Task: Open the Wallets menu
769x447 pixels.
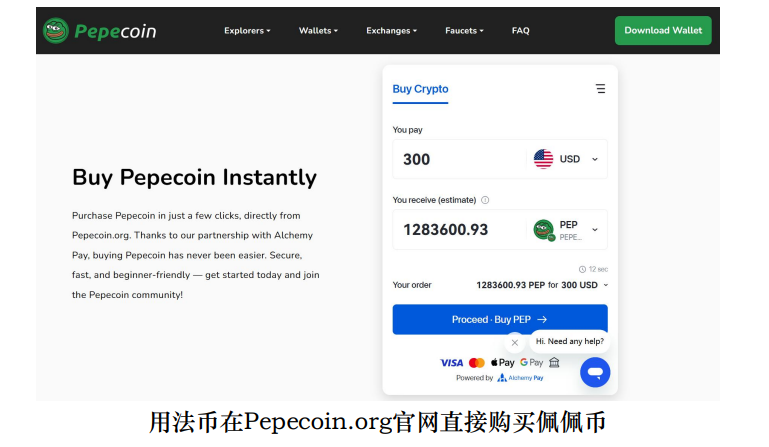Action: point(318,30)
